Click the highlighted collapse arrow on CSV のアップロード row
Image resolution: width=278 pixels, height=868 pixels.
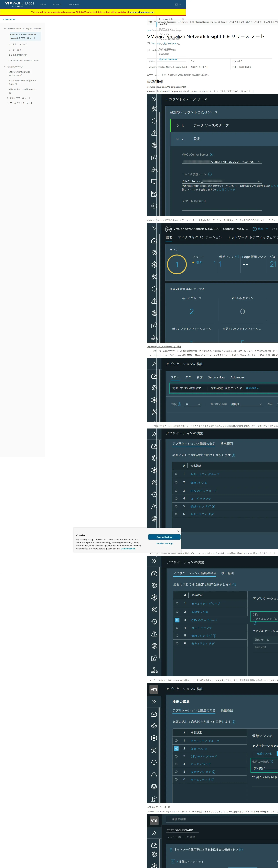177,620
